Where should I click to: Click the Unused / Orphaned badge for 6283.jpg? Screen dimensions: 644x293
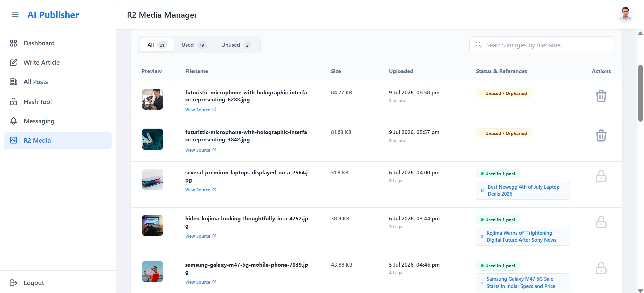(x=504, y=93)
